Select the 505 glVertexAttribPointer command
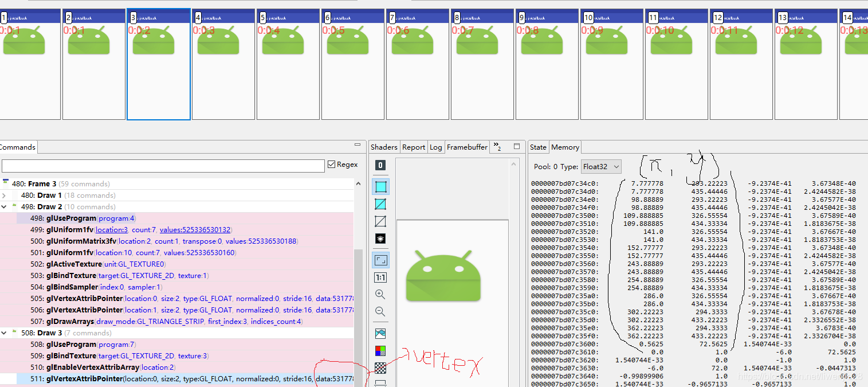This screenshot has height=387, width=868. [x=176, y=299]
